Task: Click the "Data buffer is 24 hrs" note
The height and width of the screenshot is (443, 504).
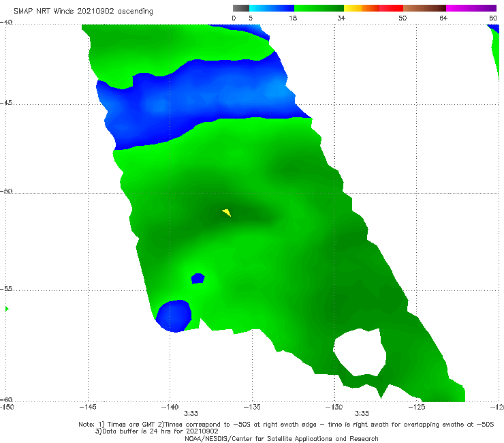Action: (x=157, y=431)
